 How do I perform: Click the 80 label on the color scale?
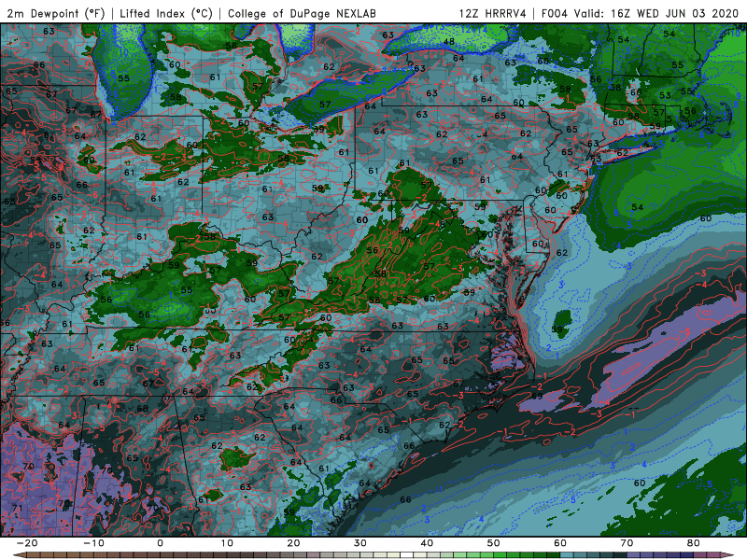[x=694, y=543]
